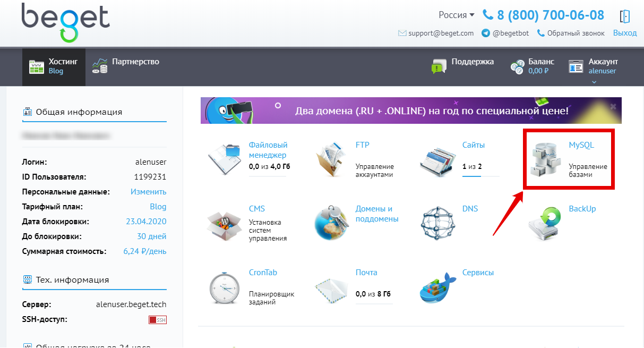Click the two domains promo banner
This screenshot has height=348, width=644.
point(411,111)
